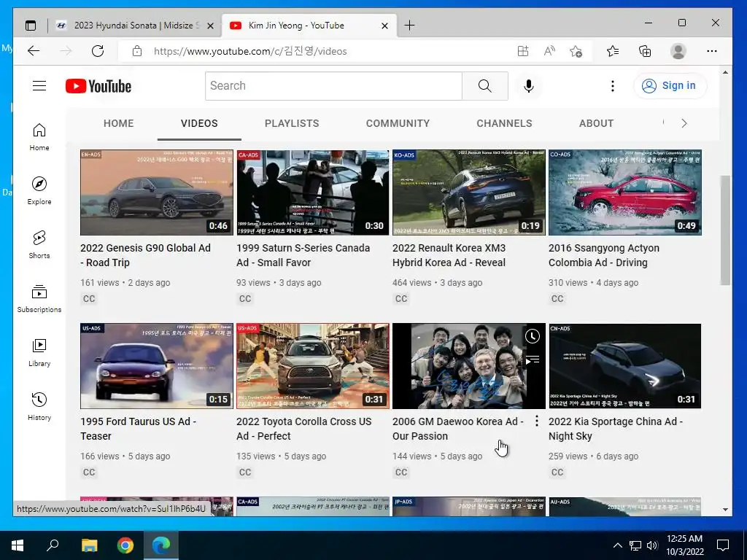The height and width of the screenshot is (560, 747).
Task: Open Windows taskbar search
Action: (x=53, y=545)
